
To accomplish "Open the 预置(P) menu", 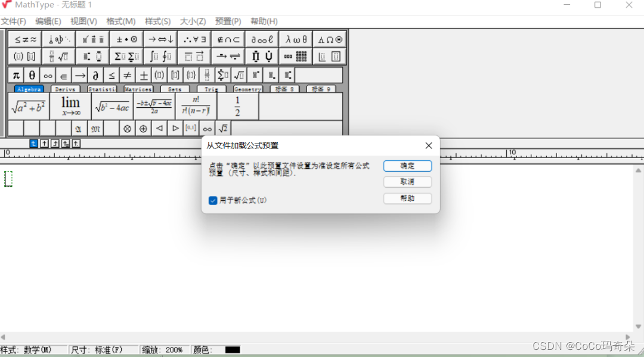I will (x=228, y=21).
